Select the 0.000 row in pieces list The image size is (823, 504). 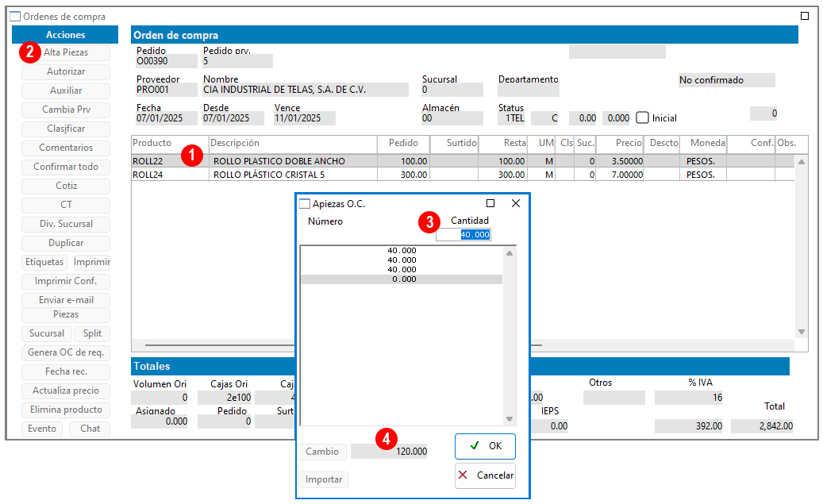click(402, 279)
